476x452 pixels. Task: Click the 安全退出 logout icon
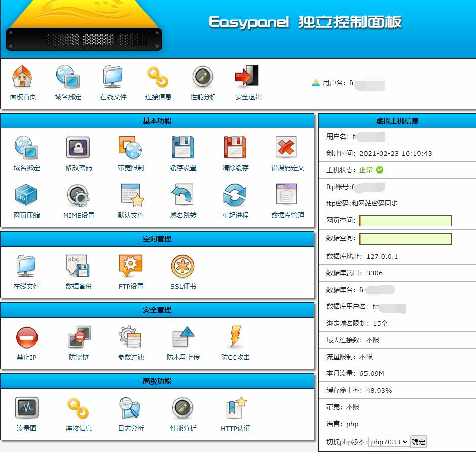247,76
